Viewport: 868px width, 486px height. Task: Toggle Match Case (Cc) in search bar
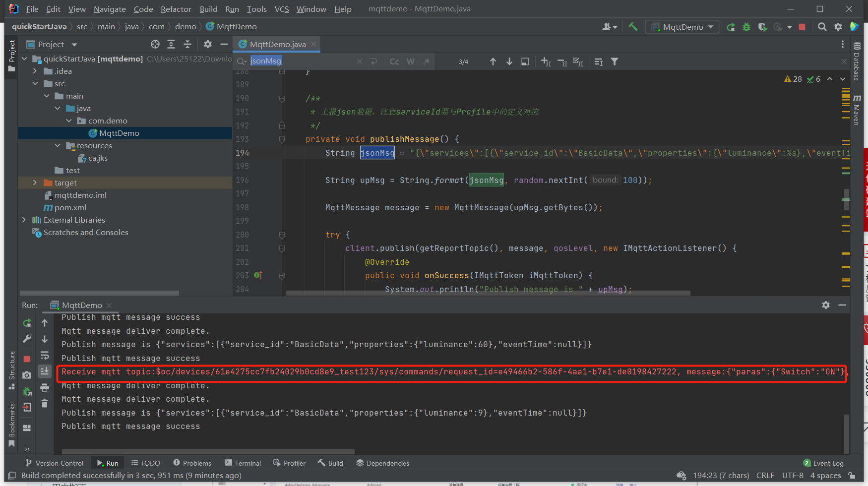point(394,61)
